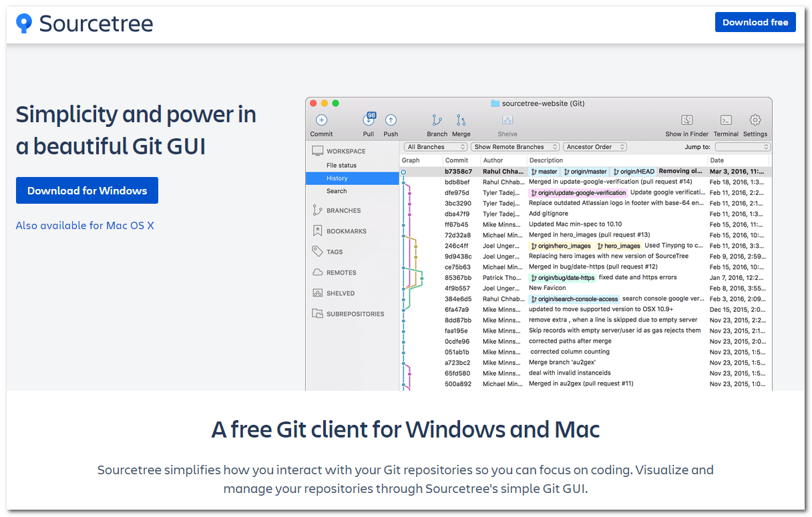
Task: Select commit 500a892 row
Action: pyautogui.click(x=586, y=384)
